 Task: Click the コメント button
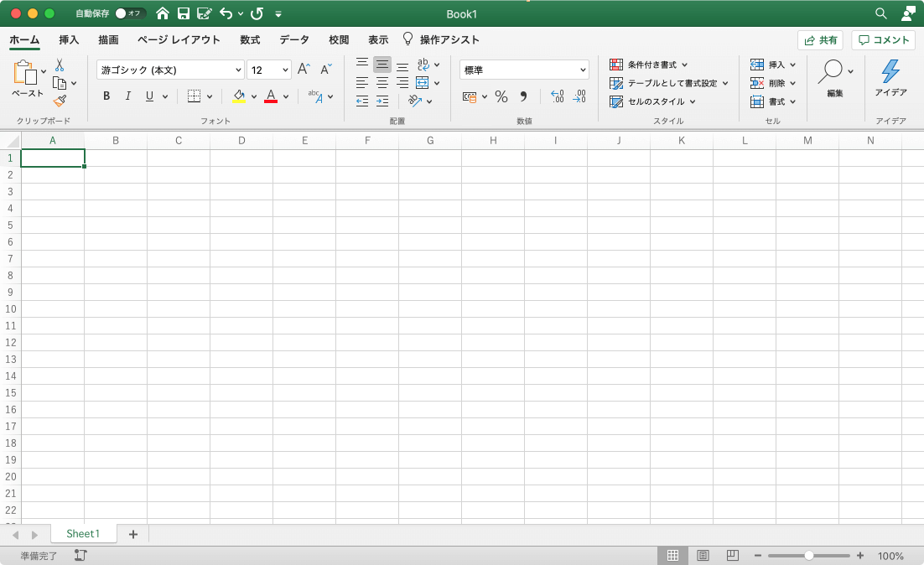point(884,40)
